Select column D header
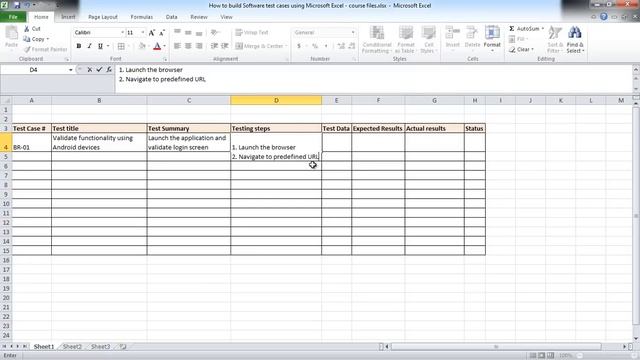Screen dimensions: 640x360 276,100
